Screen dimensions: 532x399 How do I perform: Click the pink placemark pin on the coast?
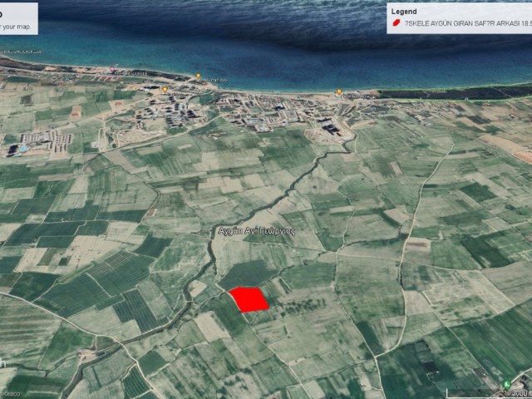[x=112, y=70]
